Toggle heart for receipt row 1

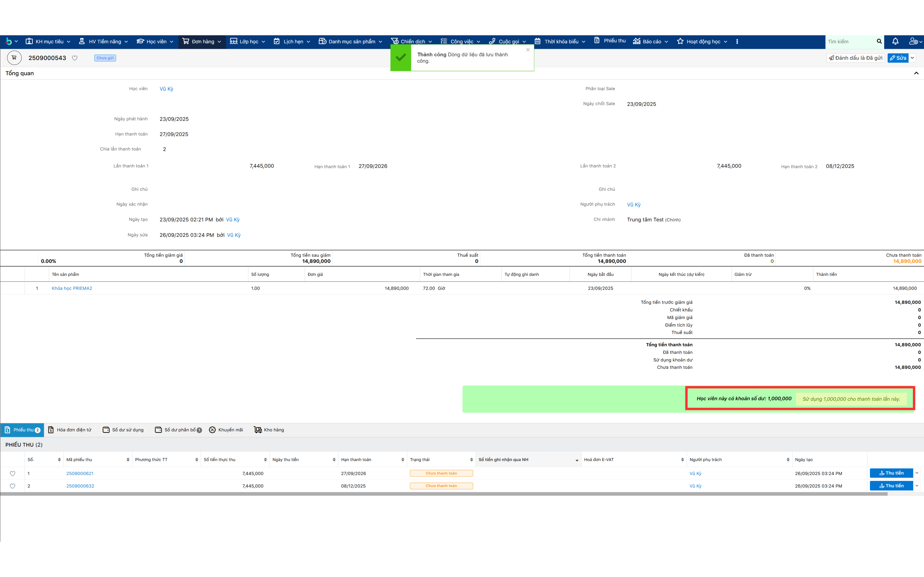pos(13,473)
